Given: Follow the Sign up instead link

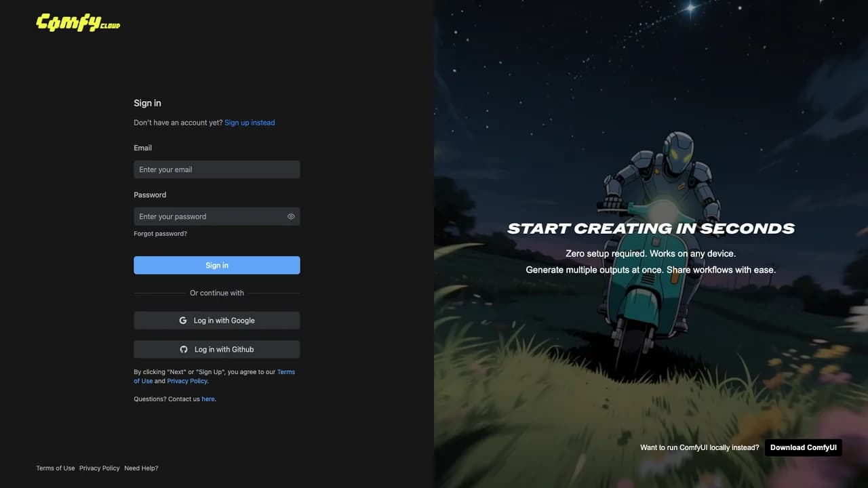Looking at the screenshot, I should point(250,123).
